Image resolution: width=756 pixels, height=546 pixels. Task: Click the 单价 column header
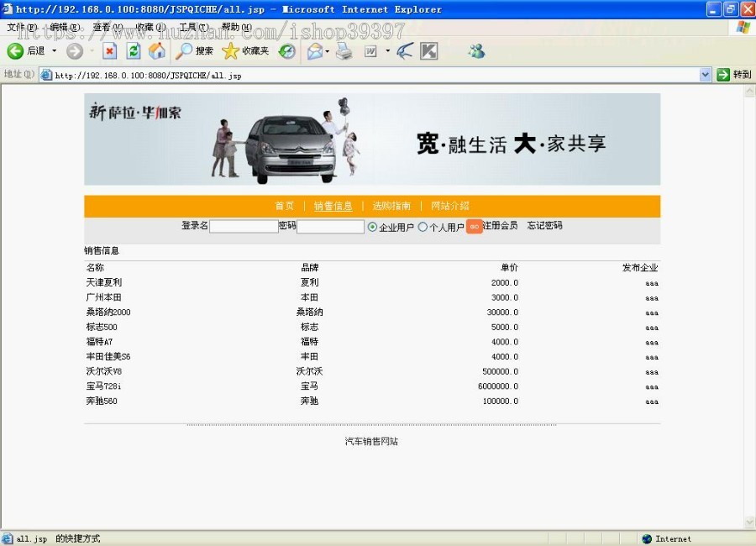pyautogui.click(x=509, y=268)
